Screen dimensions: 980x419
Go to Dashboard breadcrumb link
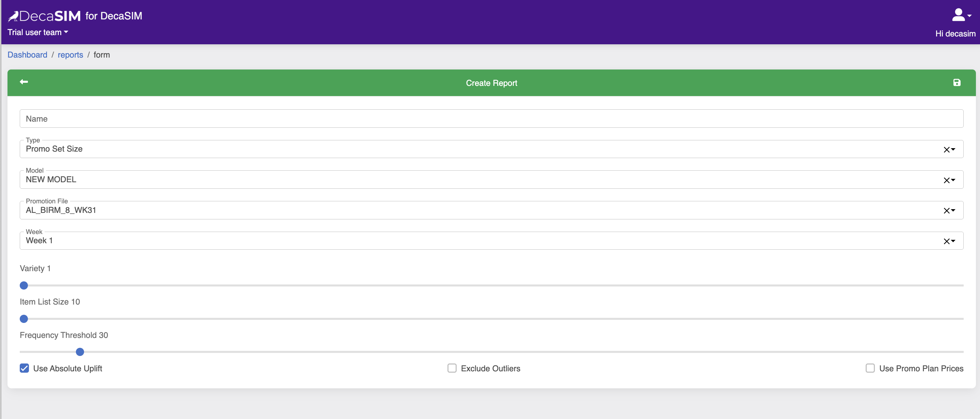coord(27,55)
